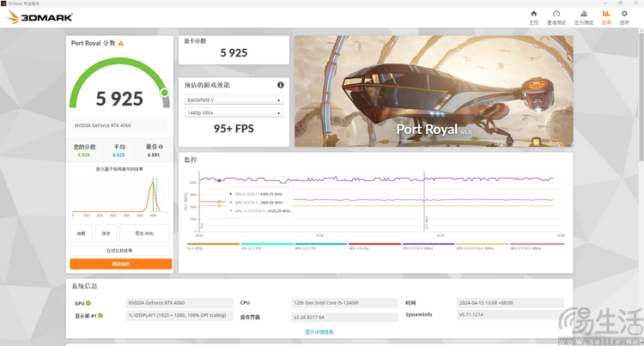The width and height of the screenshot is (644, 346).
Task: Click the SystemInfo version v5.71.1214 field
Action: pyautogui.click(x=510, y=315)
